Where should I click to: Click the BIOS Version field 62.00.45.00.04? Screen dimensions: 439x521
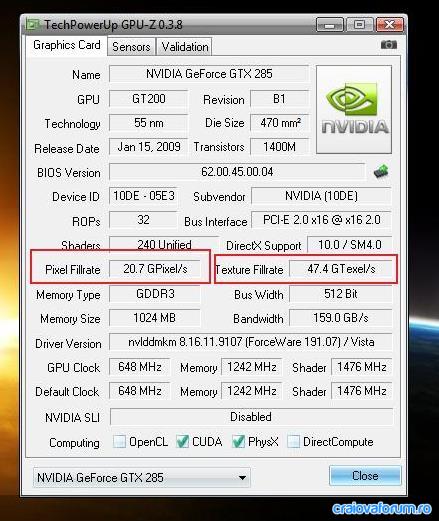(x=237, y=172)
